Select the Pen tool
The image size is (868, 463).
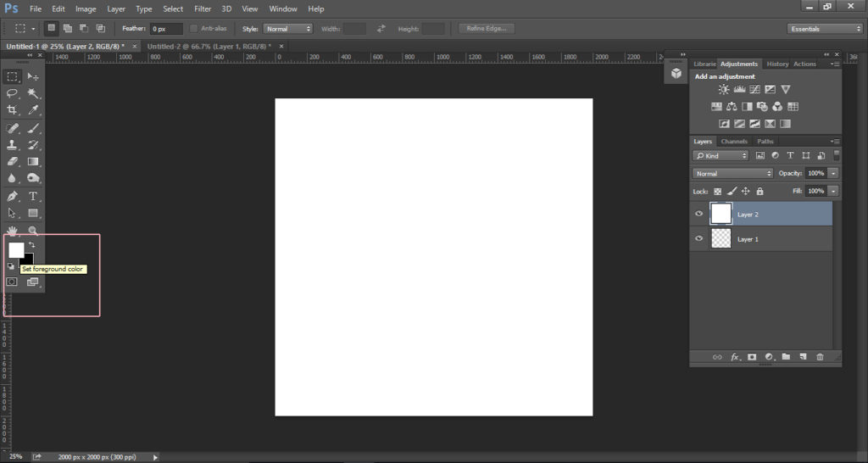pos(13,196)
